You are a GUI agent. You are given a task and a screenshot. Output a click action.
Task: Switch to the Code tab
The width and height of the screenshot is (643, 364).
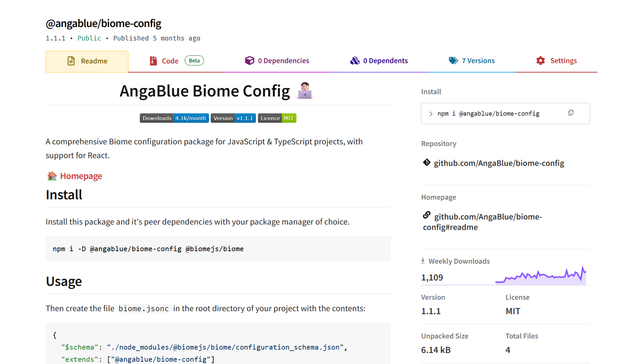coord(170,61)
